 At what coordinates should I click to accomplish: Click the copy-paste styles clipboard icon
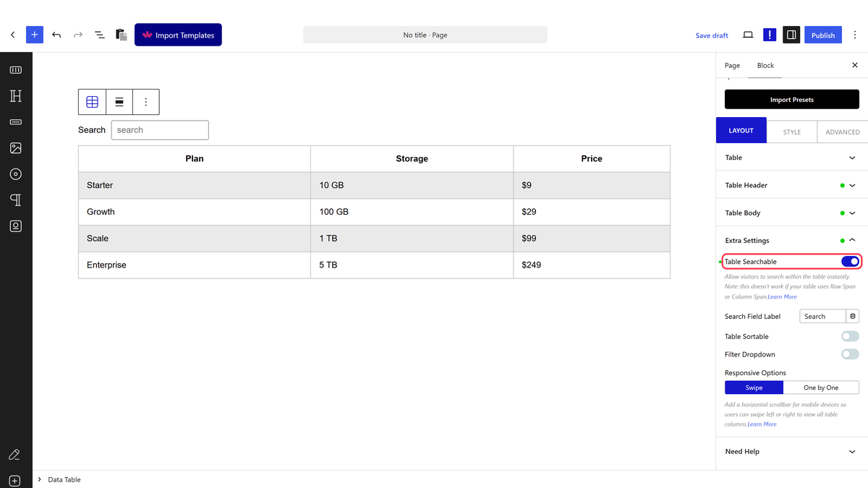[x=122, y=35]
